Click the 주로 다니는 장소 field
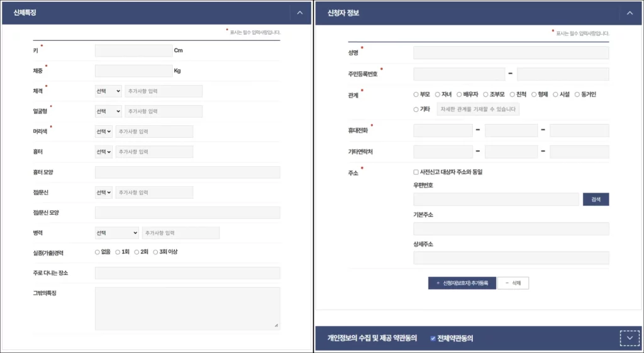Screen dimensions: 644x353 point(187,273)
